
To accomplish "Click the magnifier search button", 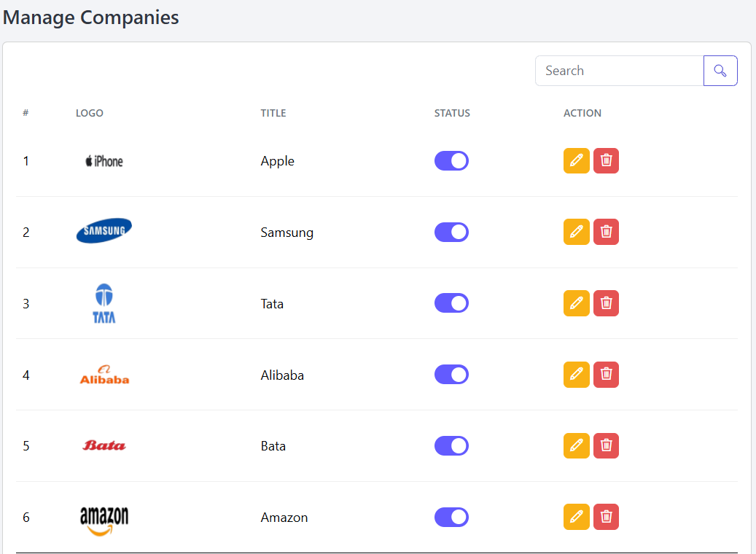I will (x=720, y=71).
